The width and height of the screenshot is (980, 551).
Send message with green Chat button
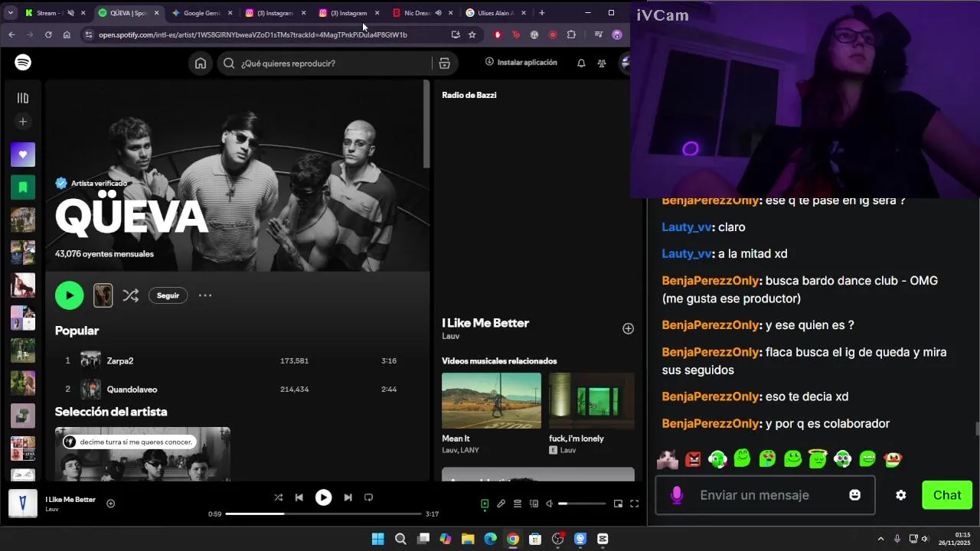pyautogui.click(x=947, y=495)
